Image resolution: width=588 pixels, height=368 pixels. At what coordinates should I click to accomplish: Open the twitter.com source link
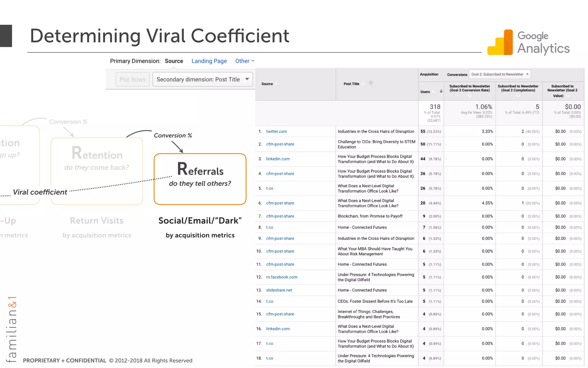click(276, 131)
